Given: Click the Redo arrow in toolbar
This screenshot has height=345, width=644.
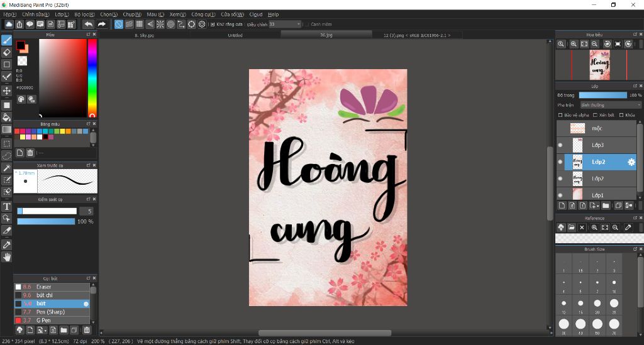Looking at the screenshot, I should (x=101, y=25).
